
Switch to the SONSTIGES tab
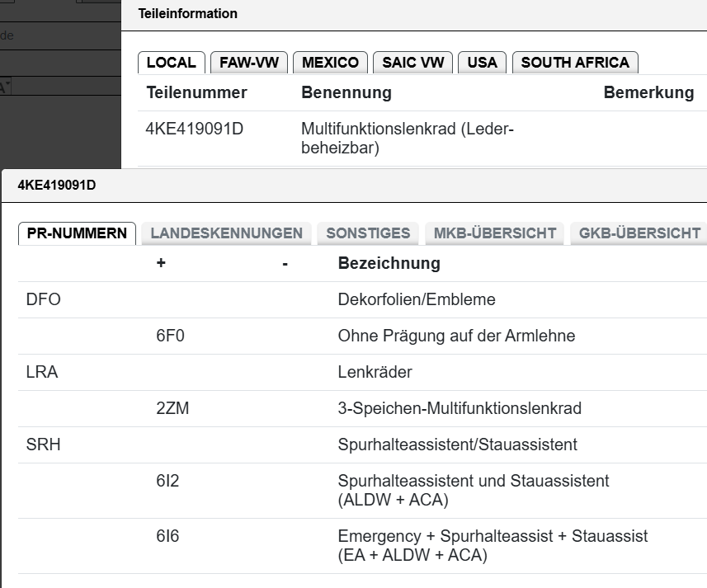(368, 233)
